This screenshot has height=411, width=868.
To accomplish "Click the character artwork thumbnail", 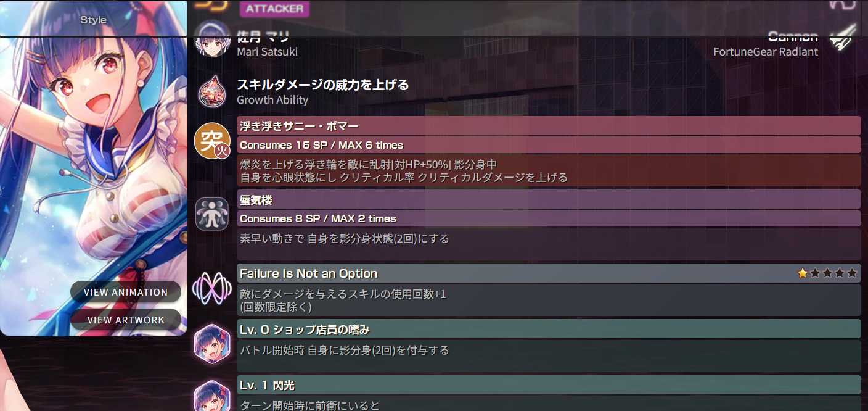I will click(94, 186).
